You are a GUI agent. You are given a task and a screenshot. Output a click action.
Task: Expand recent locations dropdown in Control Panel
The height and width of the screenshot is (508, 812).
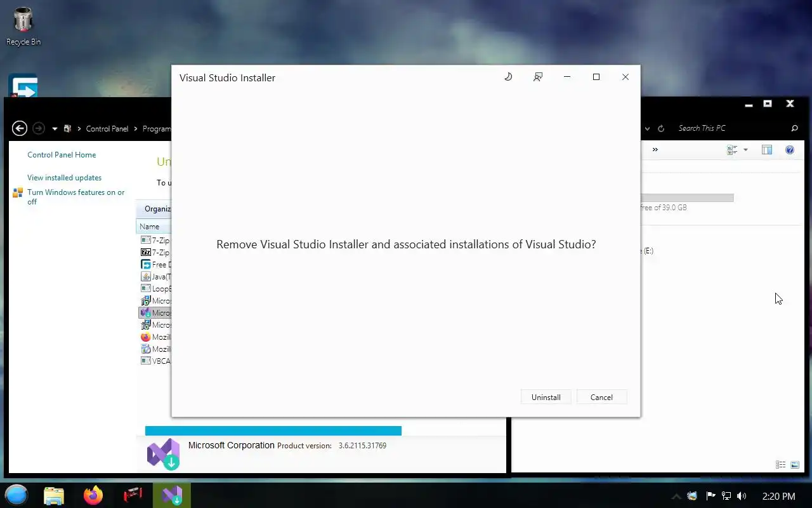[55, 129]
